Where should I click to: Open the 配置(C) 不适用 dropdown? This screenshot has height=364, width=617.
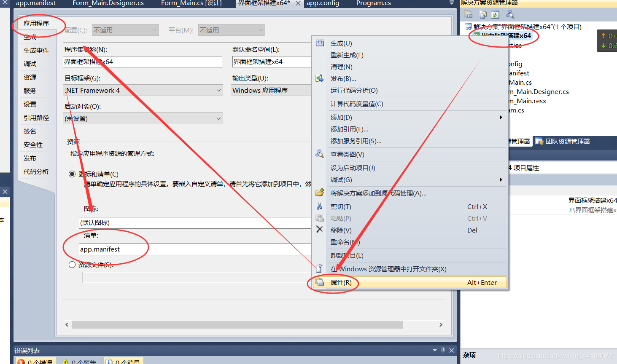point(125,30)
